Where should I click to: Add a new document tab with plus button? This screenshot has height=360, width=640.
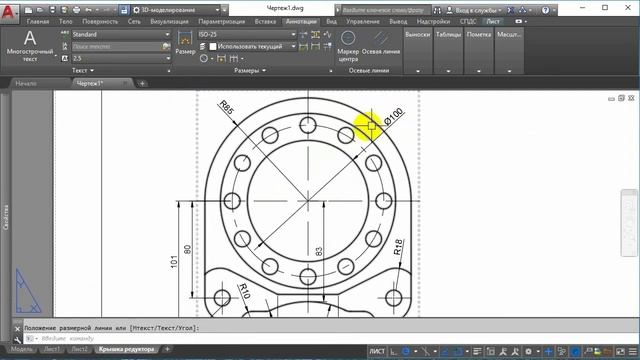coord(142,83)
